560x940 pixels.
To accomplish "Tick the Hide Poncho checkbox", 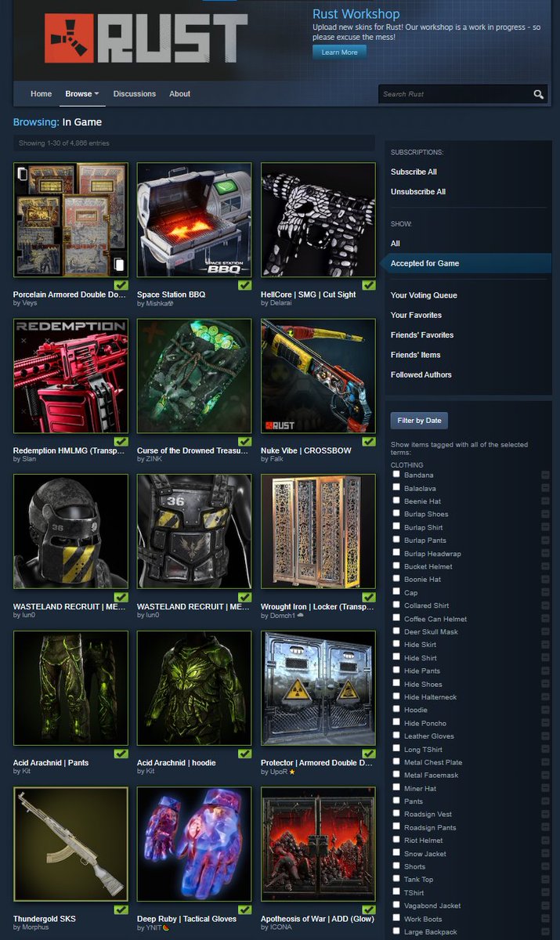I will [396, 722].
